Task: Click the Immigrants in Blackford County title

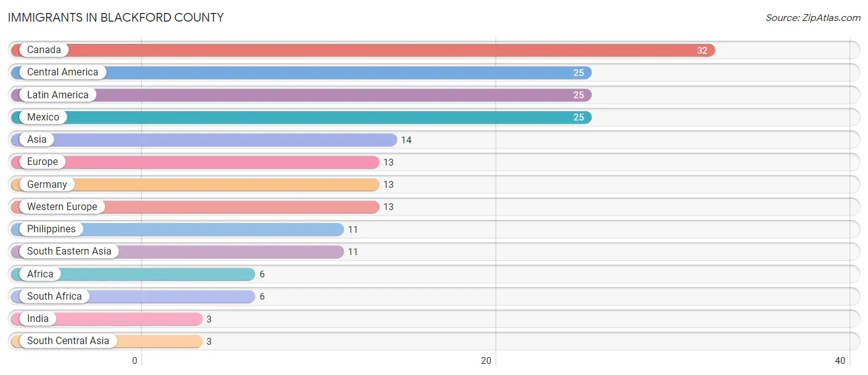Action: pyautogui.click(x=116, y=17)
